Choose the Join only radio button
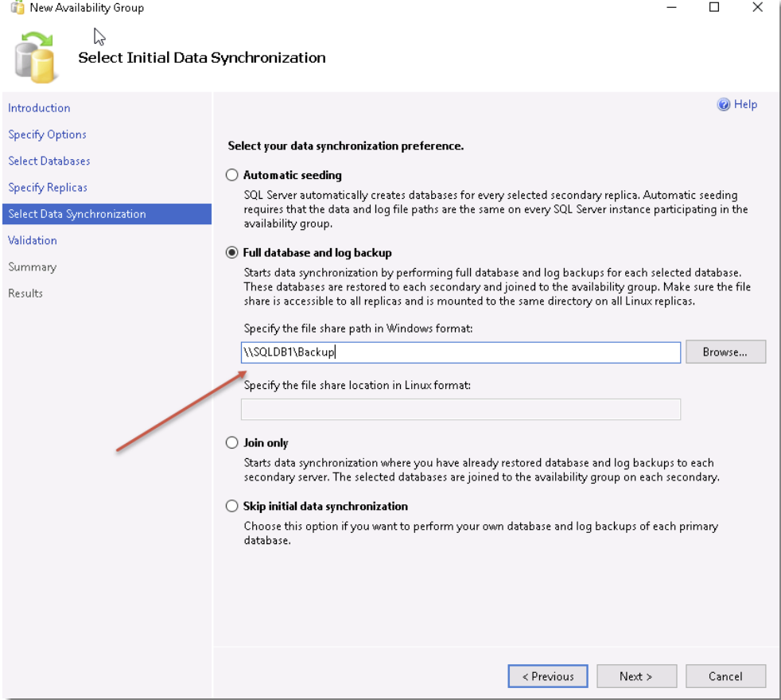 pyautogui.click(x=231, y=443)
